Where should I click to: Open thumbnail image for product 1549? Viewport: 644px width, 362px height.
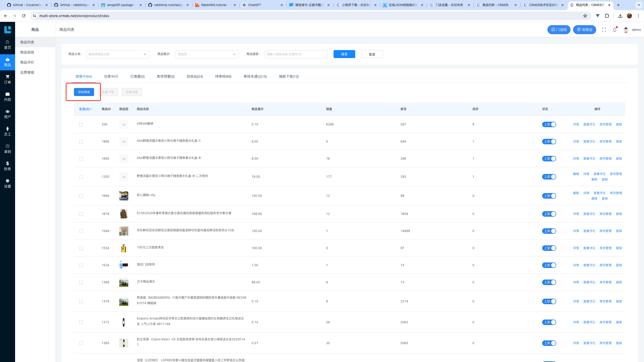[x=124, y=231]
